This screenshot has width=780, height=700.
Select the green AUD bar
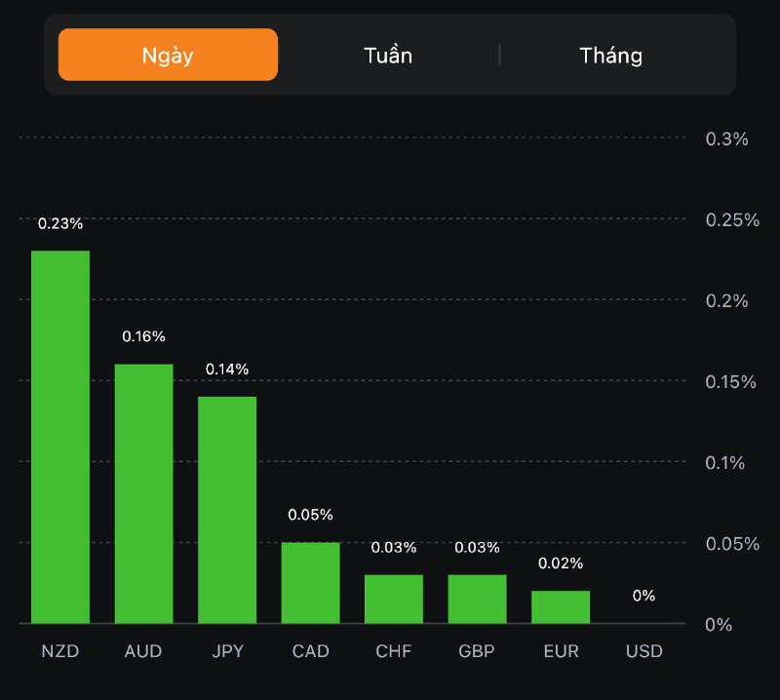coord(144,493)
